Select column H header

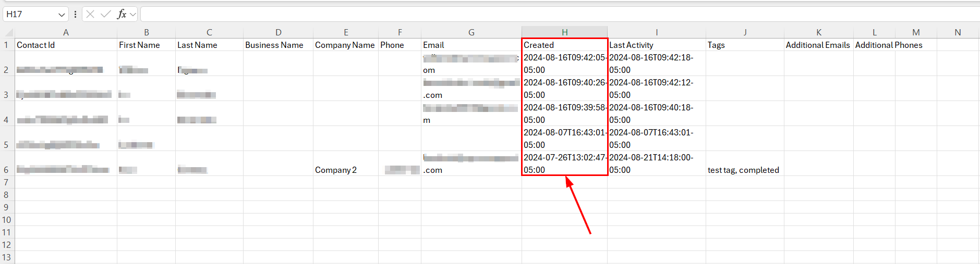(564, 32)
